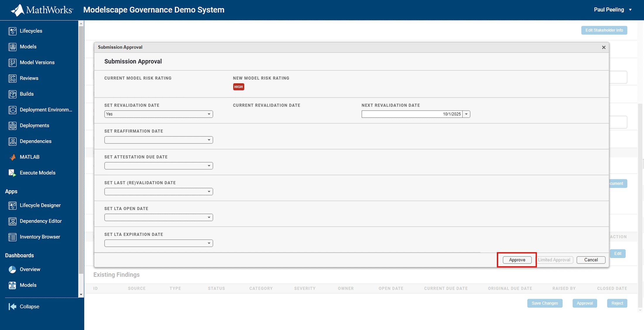
Task: Click the sidebar scroll down arrow
Action: coord(81,295)
